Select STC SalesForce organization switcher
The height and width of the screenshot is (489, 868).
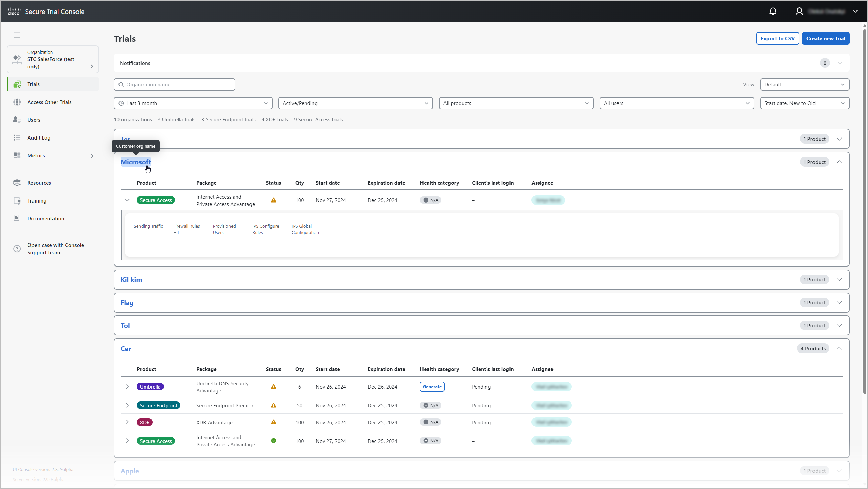pos(53,59)
